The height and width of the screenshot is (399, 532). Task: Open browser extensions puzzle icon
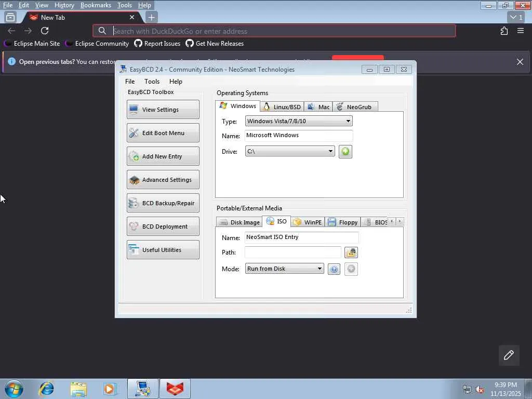pyautogui.click(x=504, y=31)
